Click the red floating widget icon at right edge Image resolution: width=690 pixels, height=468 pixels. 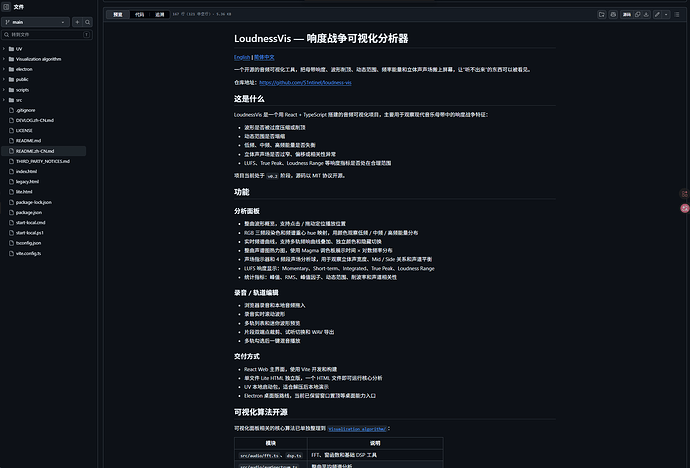685,208
